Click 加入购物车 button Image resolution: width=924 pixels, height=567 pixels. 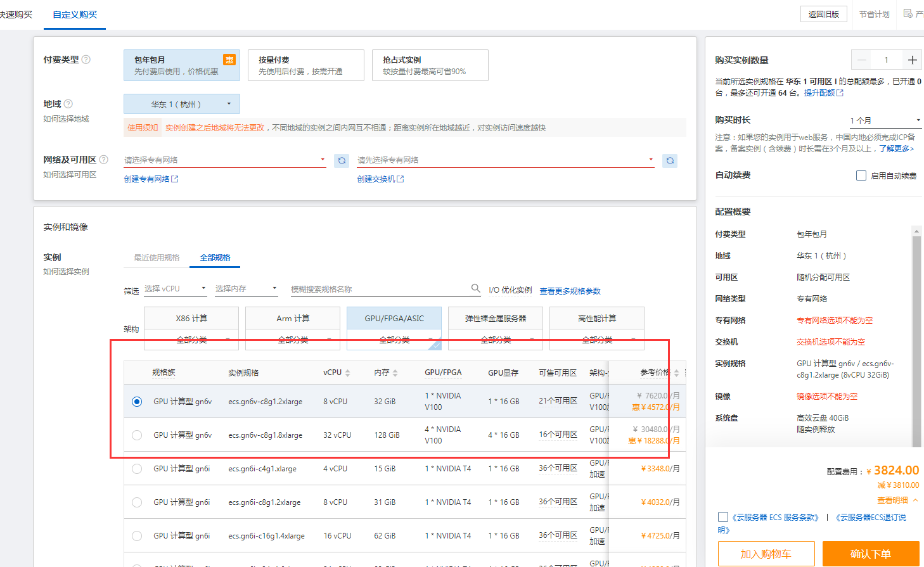coord(766,554)
